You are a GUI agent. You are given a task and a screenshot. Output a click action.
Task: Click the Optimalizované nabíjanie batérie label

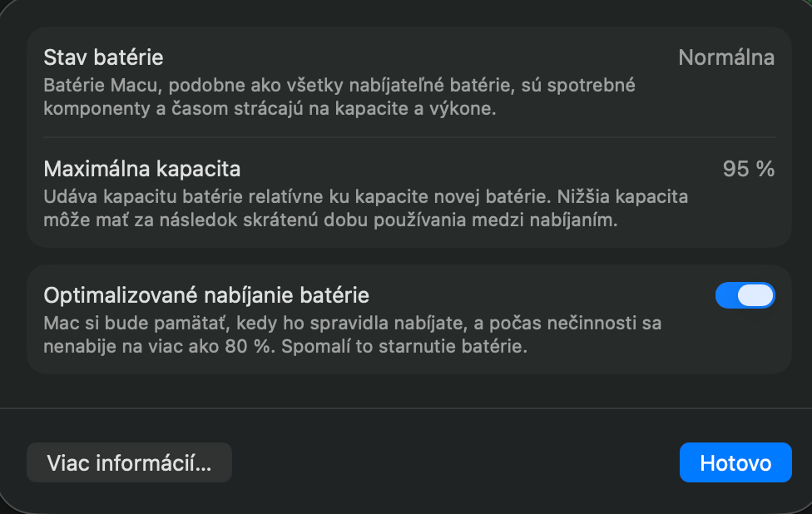pos(206,294)
